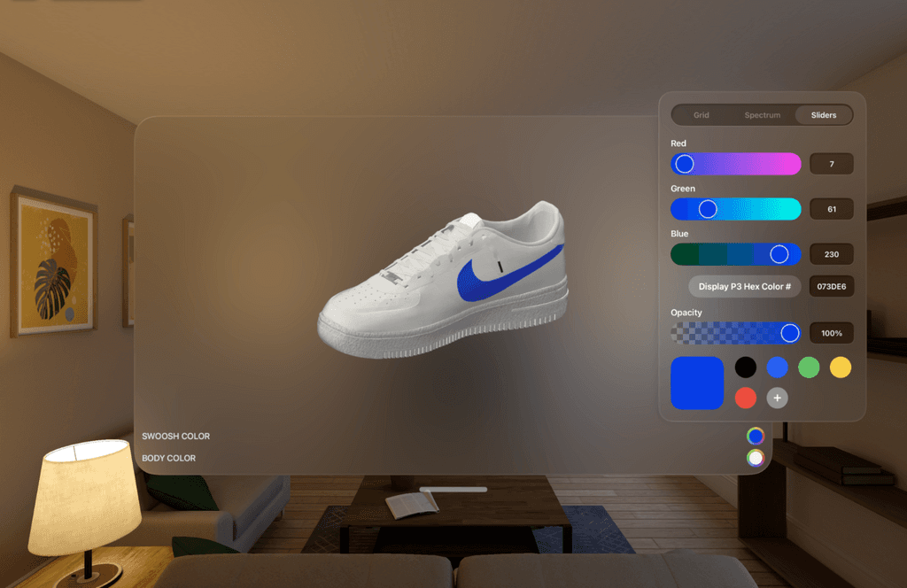
Task: Select the Sliders tab
Action: coord(823,115)
